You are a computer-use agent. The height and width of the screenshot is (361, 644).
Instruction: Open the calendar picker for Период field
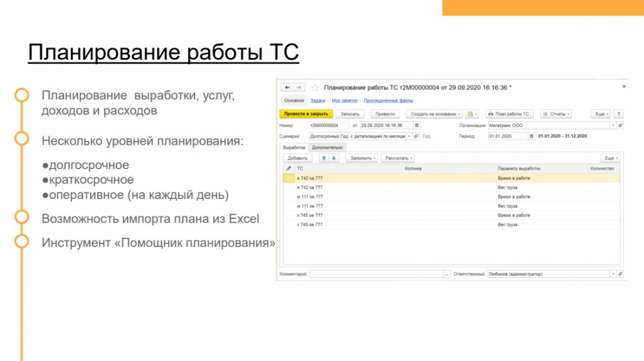coord(531,136)
